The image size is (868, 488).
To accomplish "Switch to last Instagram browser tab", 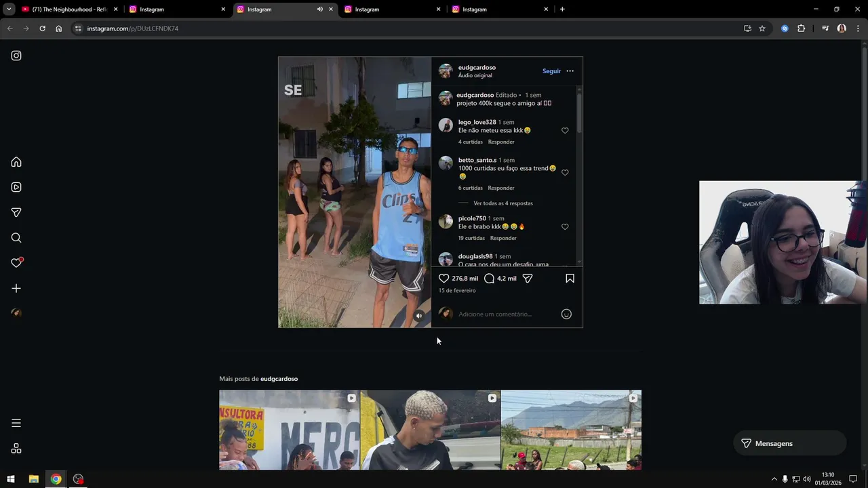I will [x=500, y=9].
